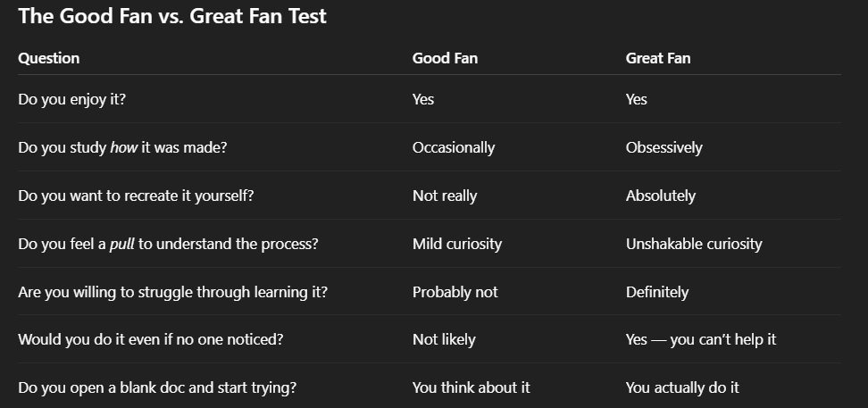Click the Question column header
This screenshot has height=408, width=868.
tap(49, 58)
